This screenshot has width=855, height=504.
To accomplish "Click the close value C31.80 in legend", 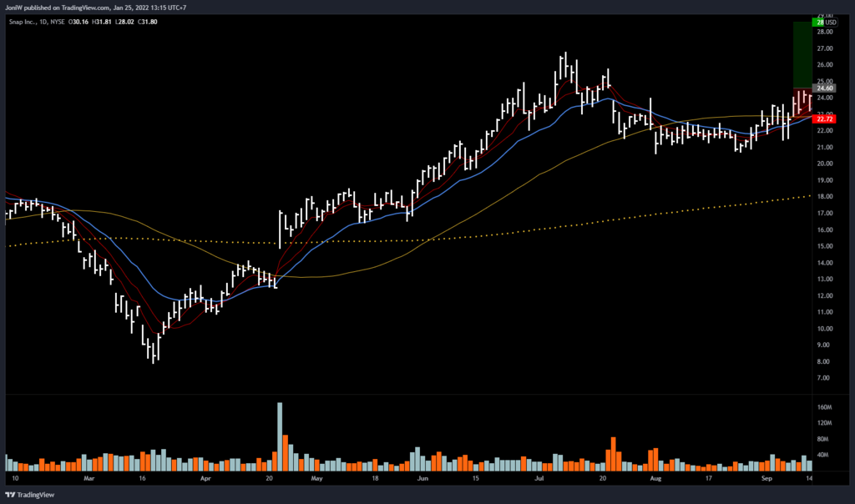I will tap(170, 21).
